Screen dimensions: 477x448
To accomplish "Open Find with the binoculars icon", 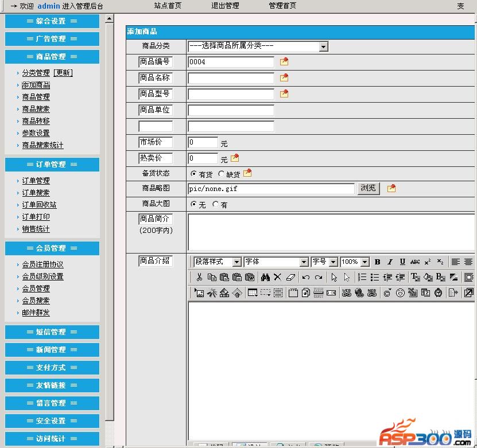I will pyautogui.click(x=265, y=277).
